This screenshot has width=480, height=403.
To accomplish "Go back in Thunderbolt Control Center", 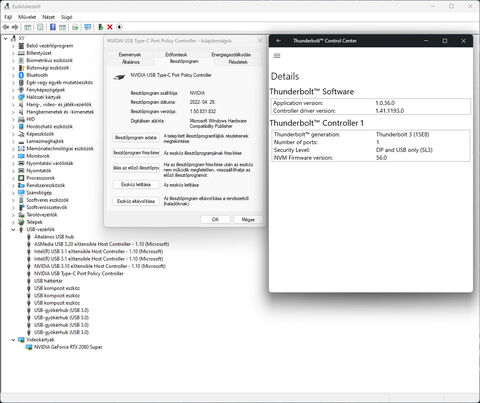I will [x=279, y=41].
